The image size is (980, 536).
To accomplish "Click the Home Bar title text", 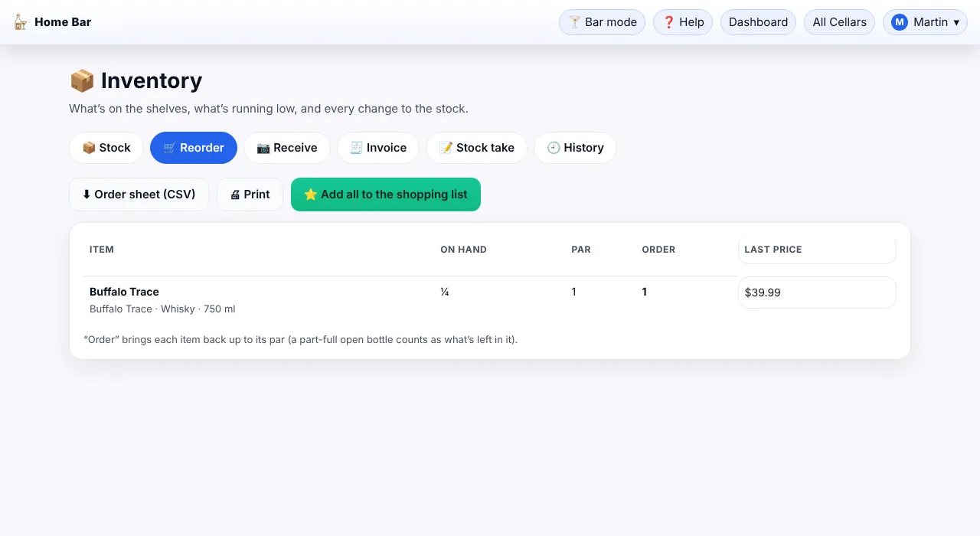I will [x=63, y=22].
